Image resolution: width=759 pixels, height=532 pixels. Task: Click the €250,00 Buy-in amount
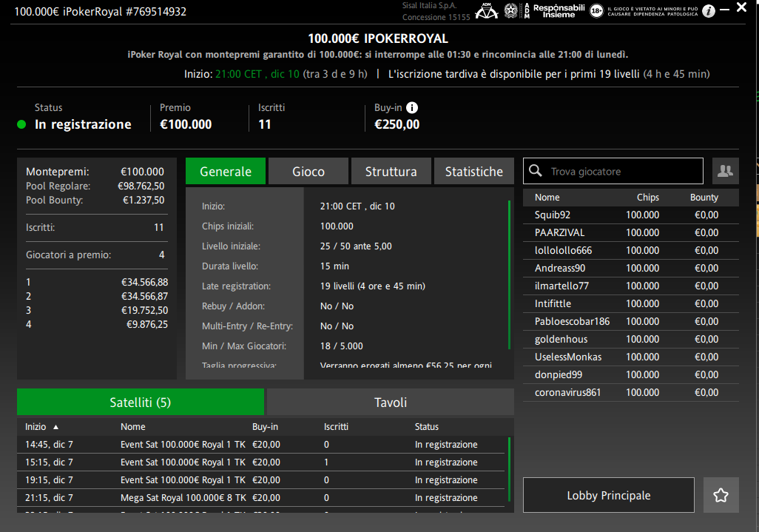pos(397,124)
